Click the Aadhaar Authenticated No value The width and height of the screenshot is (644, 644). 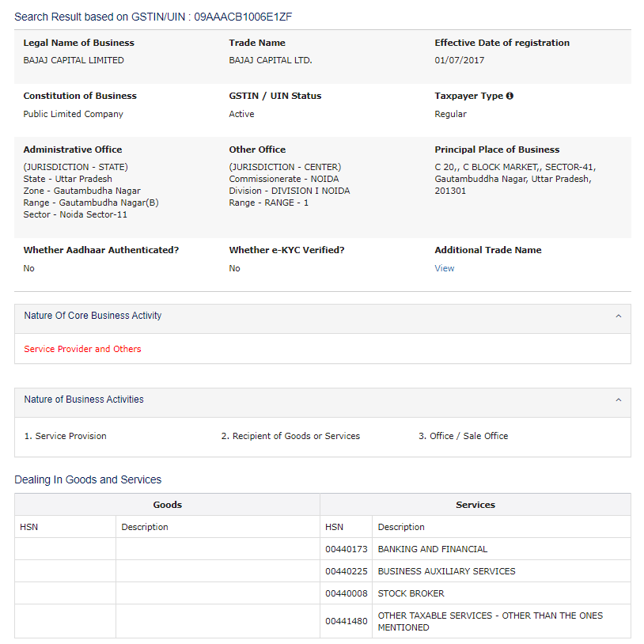point(28,268)
